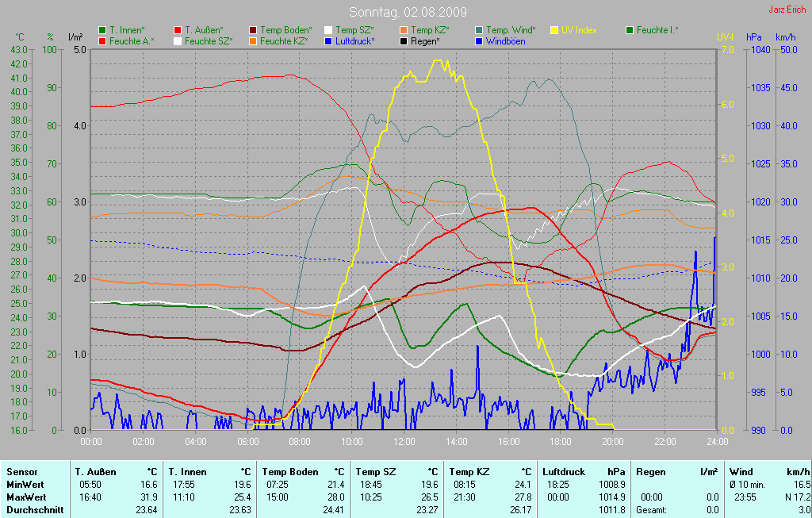Click the Wind column header in table
This screenshot has height=518, width=812.
tap(741, 472)
